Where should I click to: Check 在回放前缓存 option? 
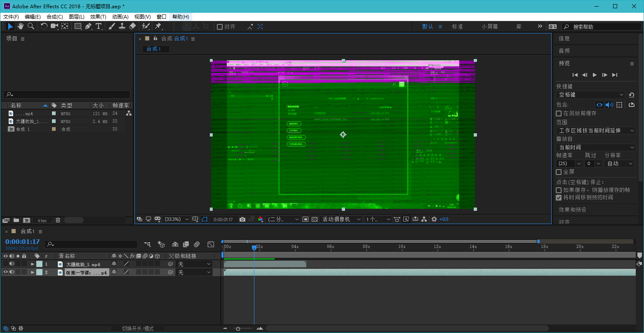pos(559,113)
